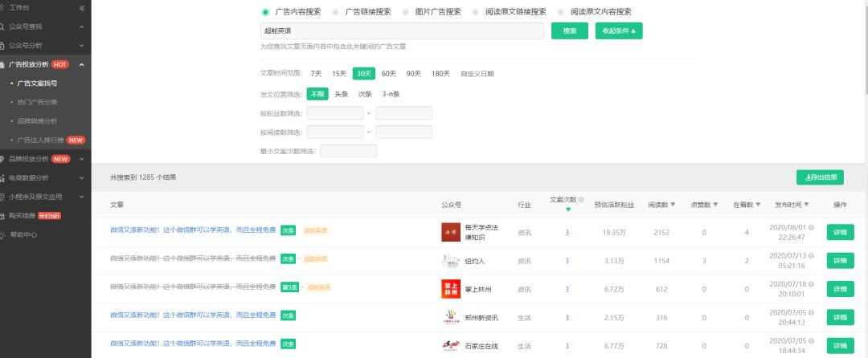Image resolution: width=868 pixels, height=358 pixels.
Task: Choose 次条 position filter option
Action: 365,94
